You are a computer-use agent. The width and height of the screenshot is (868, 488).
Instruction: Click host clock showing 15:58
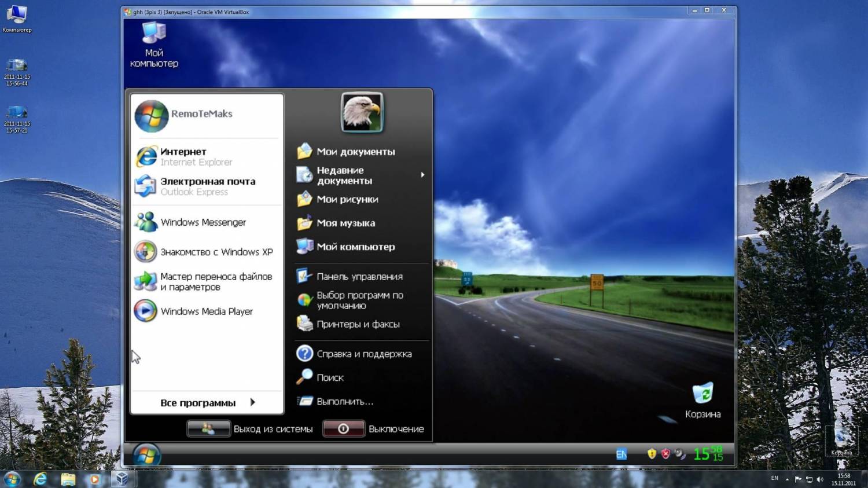click(844, 479)
